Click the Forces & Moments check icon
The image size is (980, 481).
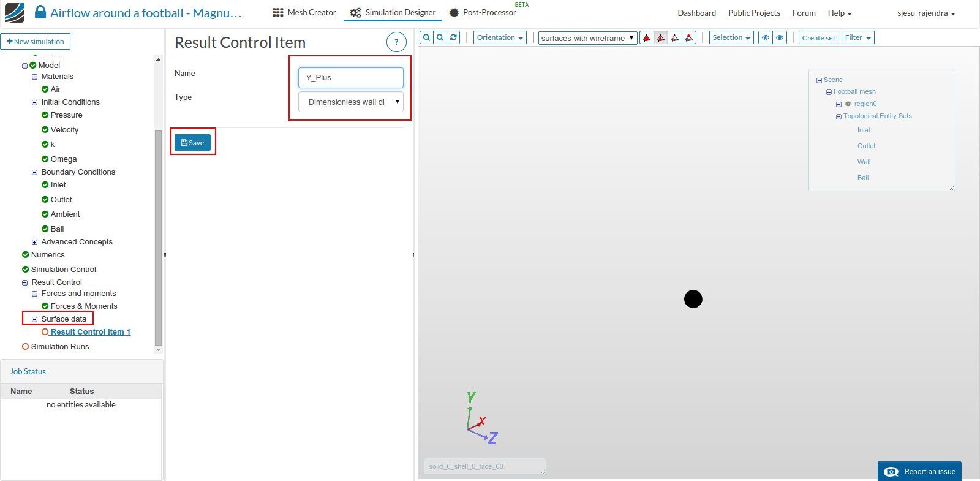45,306
